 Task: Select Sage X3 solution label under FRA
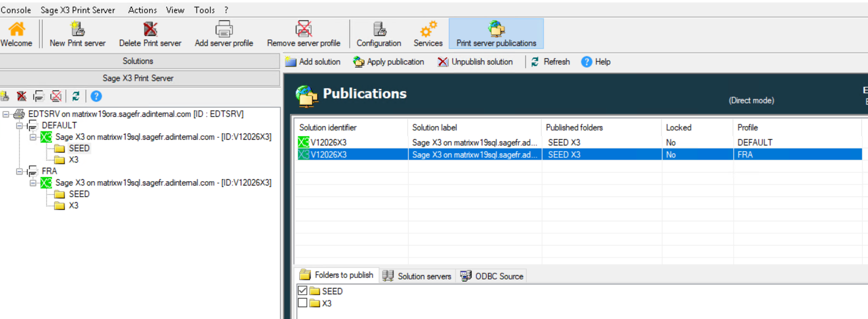coord(163,183)
